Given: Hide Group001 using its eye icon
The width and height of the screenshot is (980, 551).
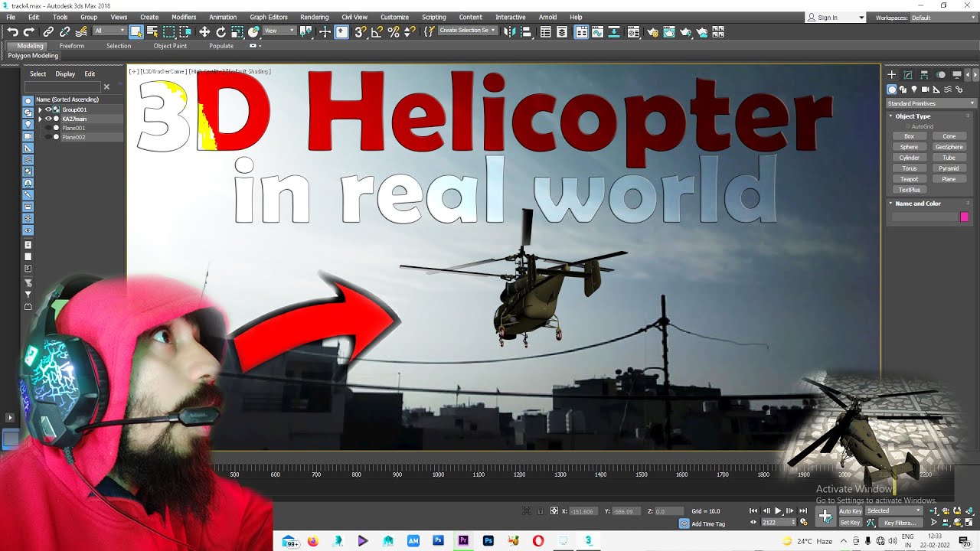Looking at the screenshot, I should [x=48, y=109].
